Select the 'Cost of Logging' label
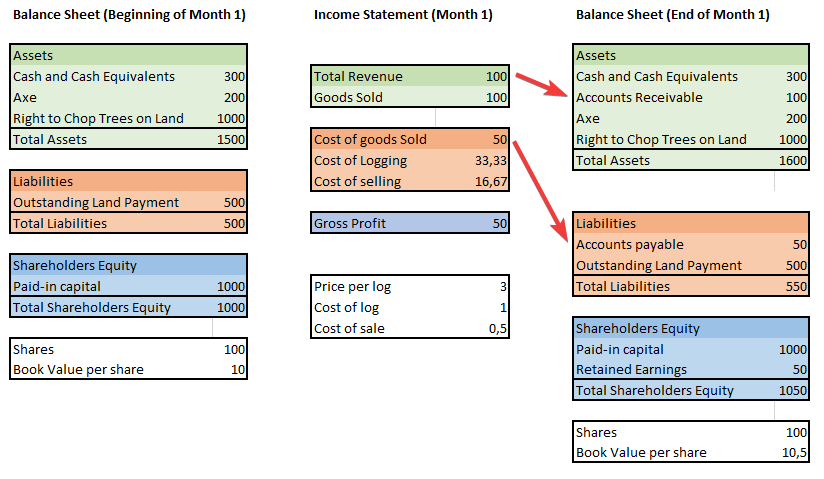Image resolution: width=824 pixels, height=479 pixels. pos(360,161)
